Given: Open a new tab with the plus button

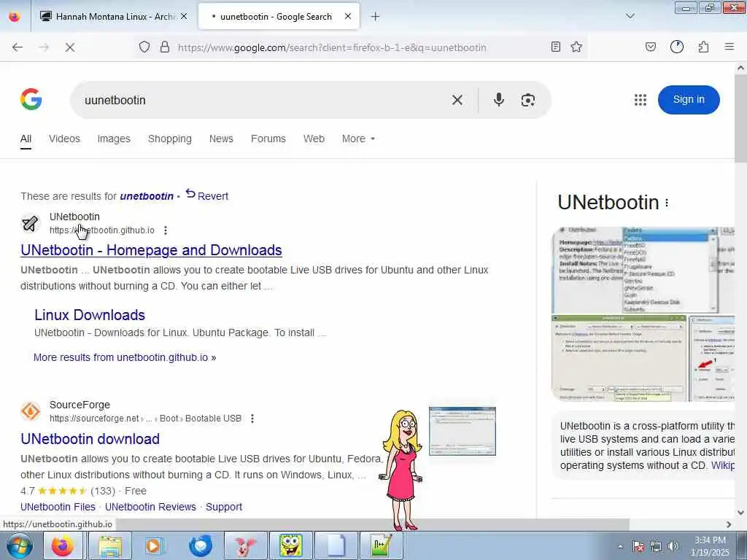Looking at the screenshot, I should [x=376, y=17].
